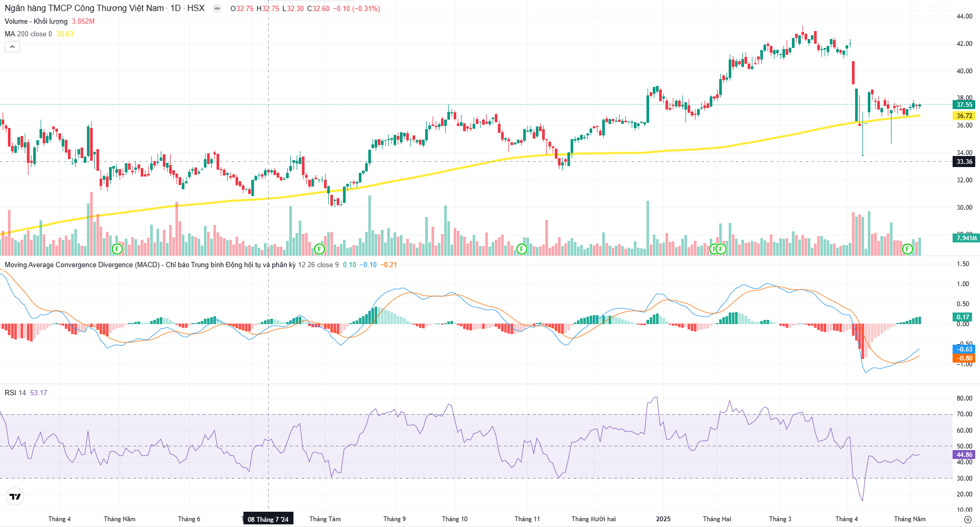
Task: Click the yellow 36.72 MA value label
Action: pyautogui.click(x=964, y=115)
